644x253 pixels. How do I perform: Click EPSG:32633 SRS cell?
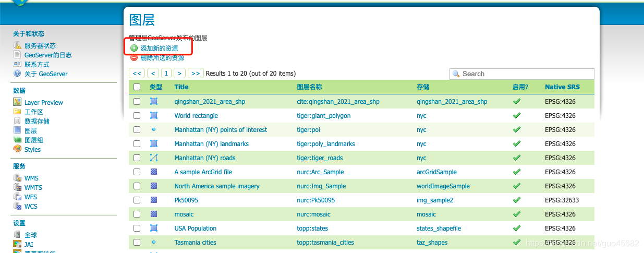[562, 200]
